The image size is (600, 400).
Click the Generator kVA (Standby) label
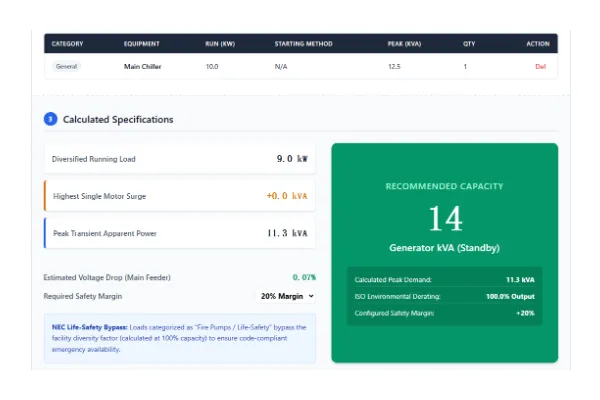pos(444,248)
